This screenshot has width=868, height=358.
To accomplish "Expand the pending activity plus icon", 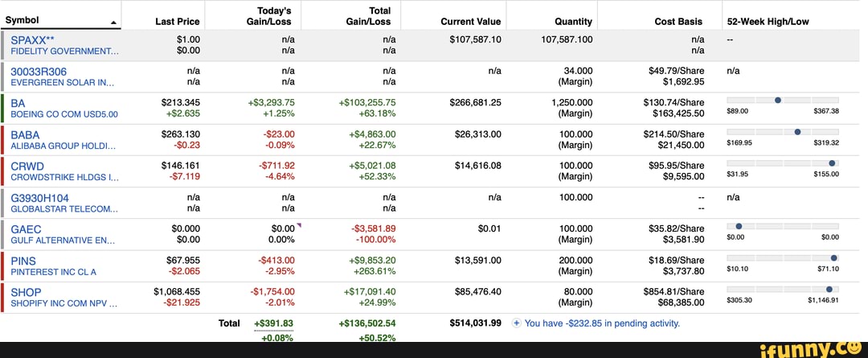I will point(518,323).
